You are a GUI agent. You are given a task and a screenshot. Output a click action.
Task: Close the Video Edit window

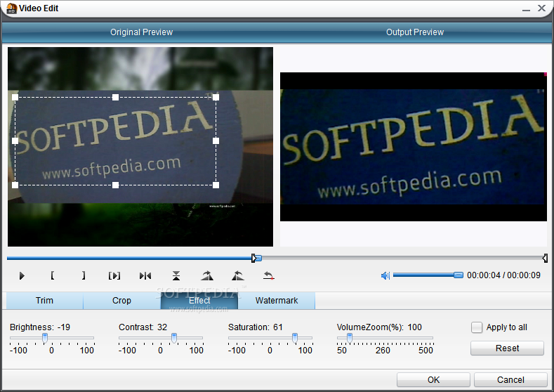[541, 8]
